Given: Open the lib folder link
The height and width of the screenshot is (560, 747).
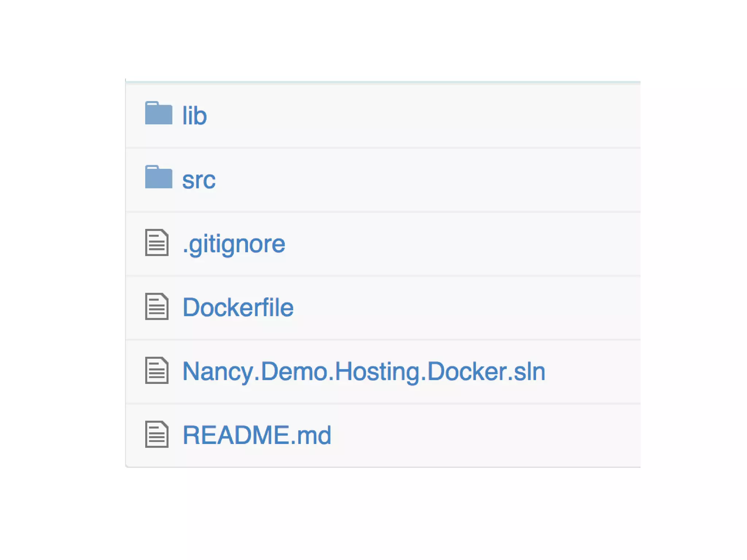Looking at the screenshot, I should click(x=194, y=116).
